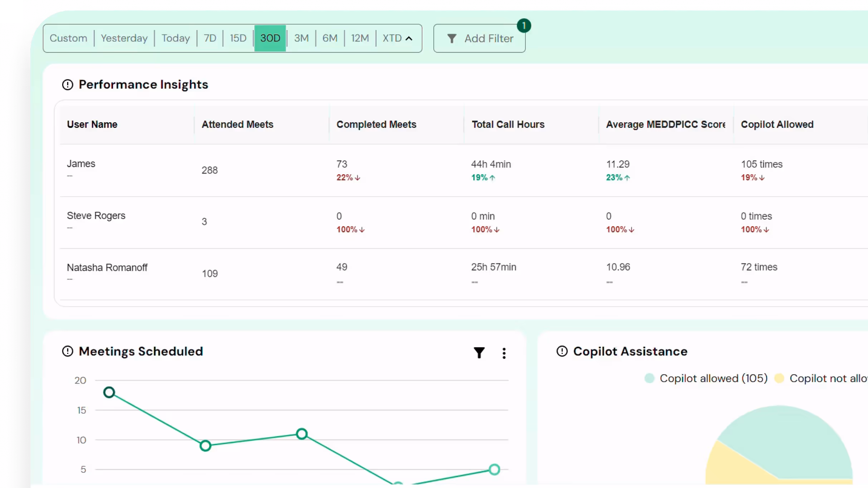Click the Performance Insights info icon
Image resolution: width=868 pixels, height=488 pixels.
pos(67,85)
